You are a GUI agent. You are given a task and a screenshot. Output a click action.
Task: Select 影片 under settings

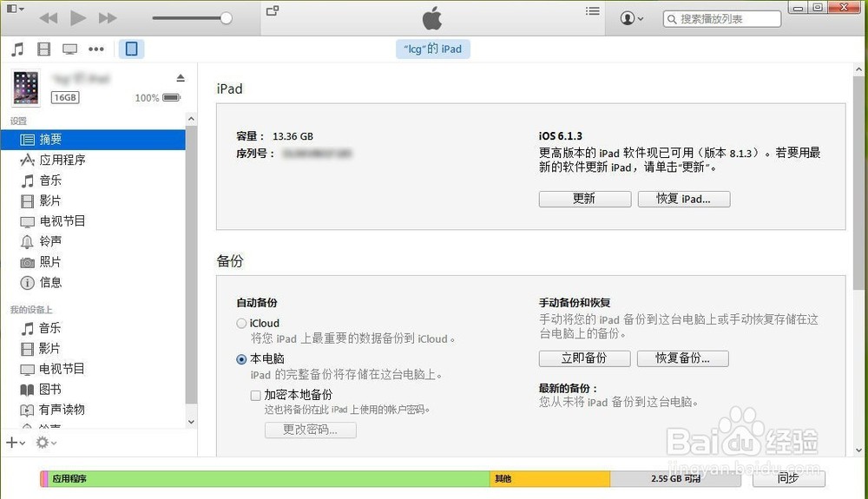[x=93, y=200]
